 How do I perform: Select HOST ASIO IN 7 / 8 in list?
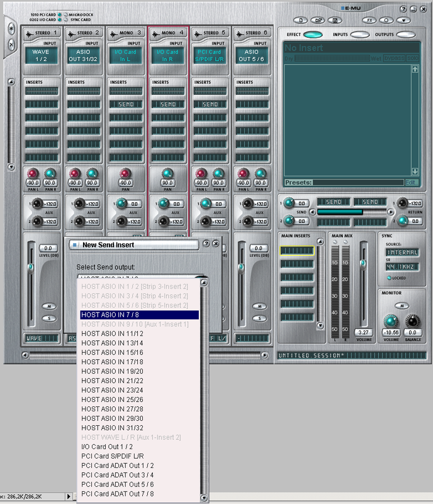[x=140, y=314]
